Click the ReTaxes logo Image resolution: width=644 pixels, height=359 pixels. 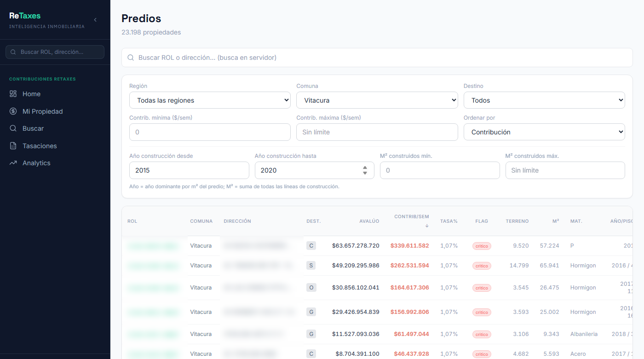pyautogui.click(x=25, y=16)
